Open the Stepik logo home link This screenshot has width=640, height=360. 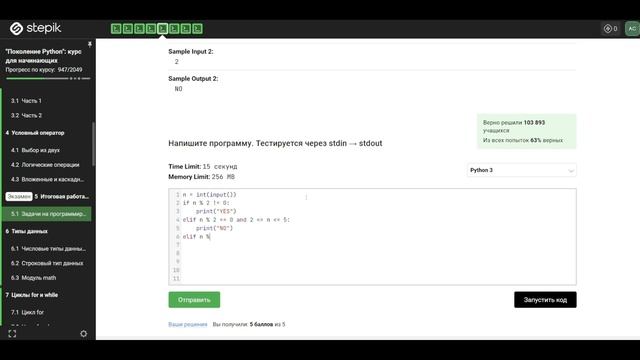coord(36,28)
